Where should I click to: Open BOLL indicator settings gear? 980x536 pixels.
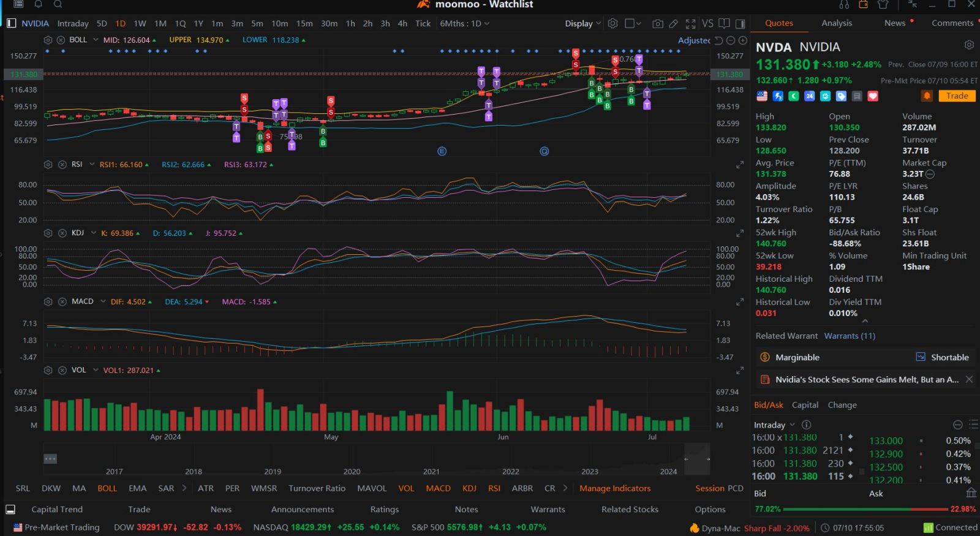(x=48, y=40)
